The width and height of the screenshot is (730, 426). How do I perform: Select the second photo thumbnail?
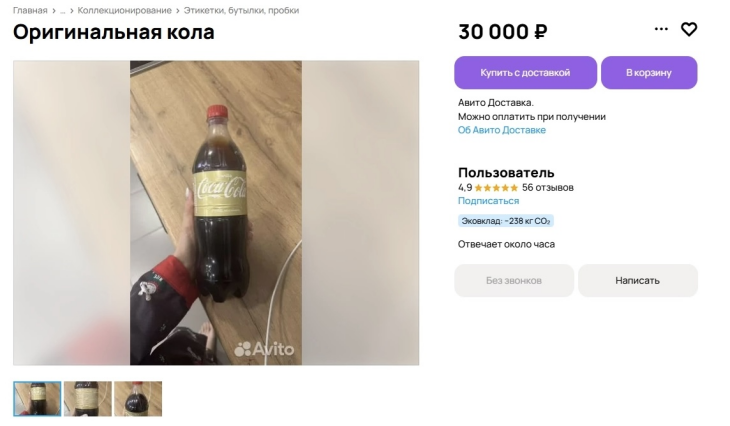pyautogui.click(x=88, y=398)
